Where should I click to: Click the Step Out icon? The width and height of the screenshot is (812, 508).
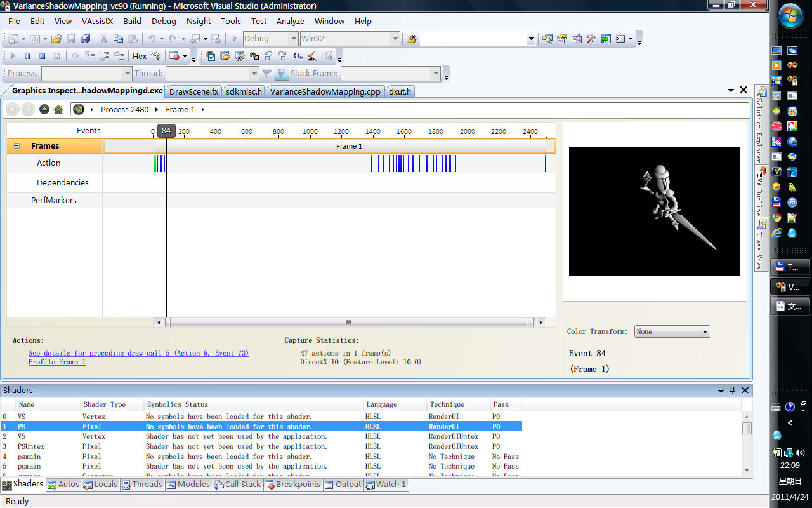[x=119, y=56]
